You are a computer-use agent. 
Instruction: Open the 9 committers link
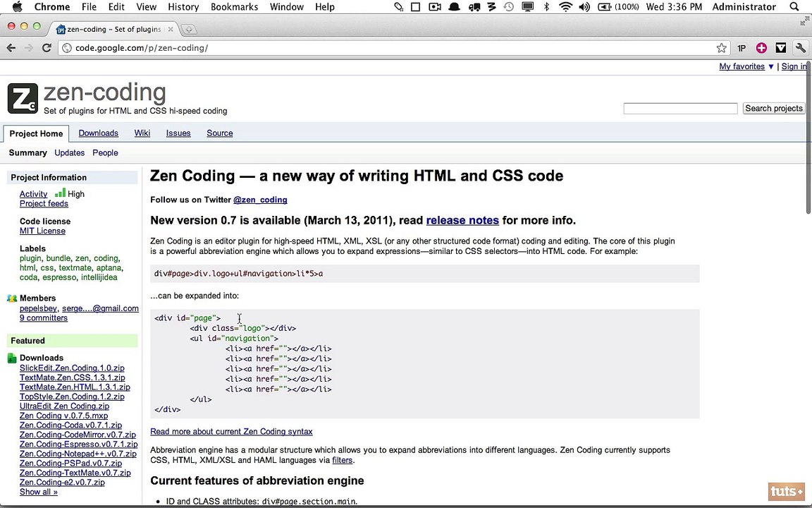click(x=44, y=317)
